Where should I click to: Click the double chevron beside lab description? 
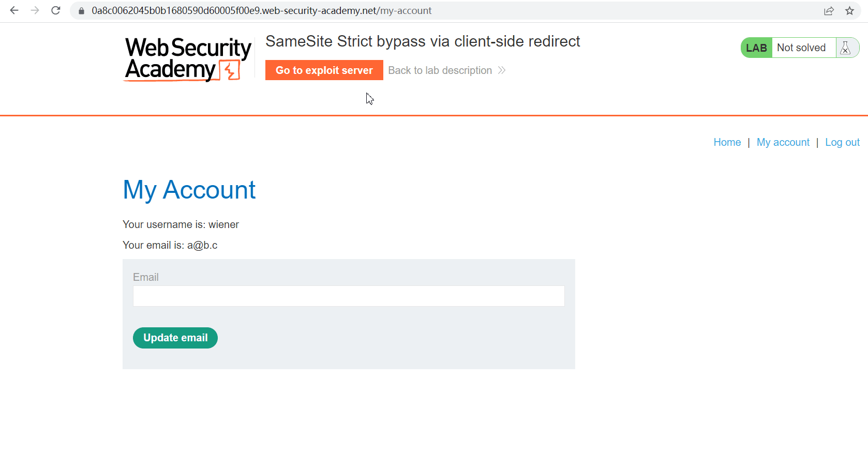click(501, 70)
